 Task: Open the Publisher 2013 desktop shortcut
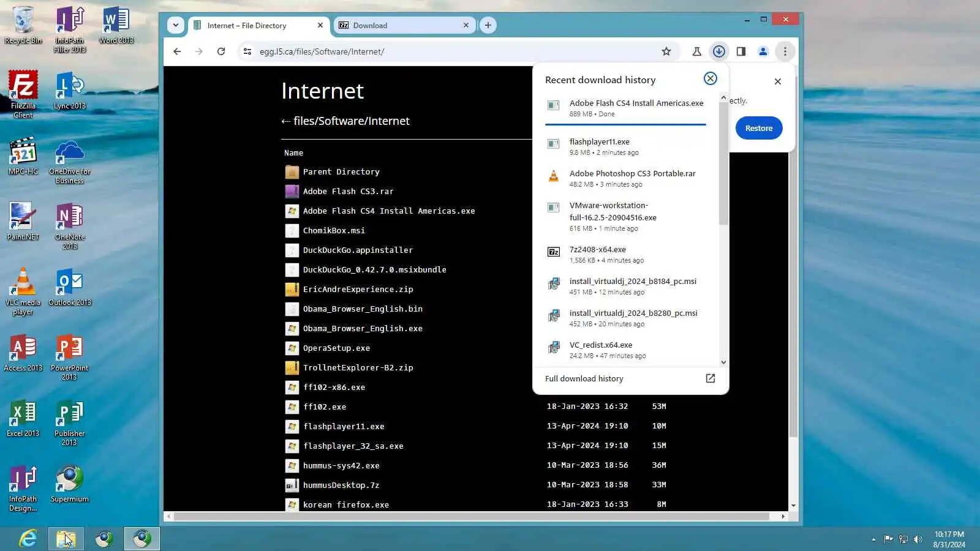pyautogui.click(x=70, y=422)
